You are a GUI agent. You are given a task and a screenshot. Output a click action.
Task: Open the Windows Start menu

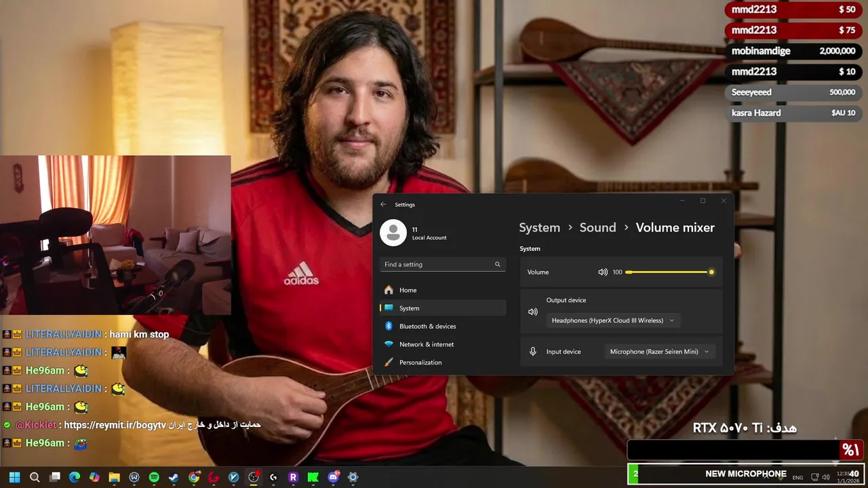pos(14,477)
